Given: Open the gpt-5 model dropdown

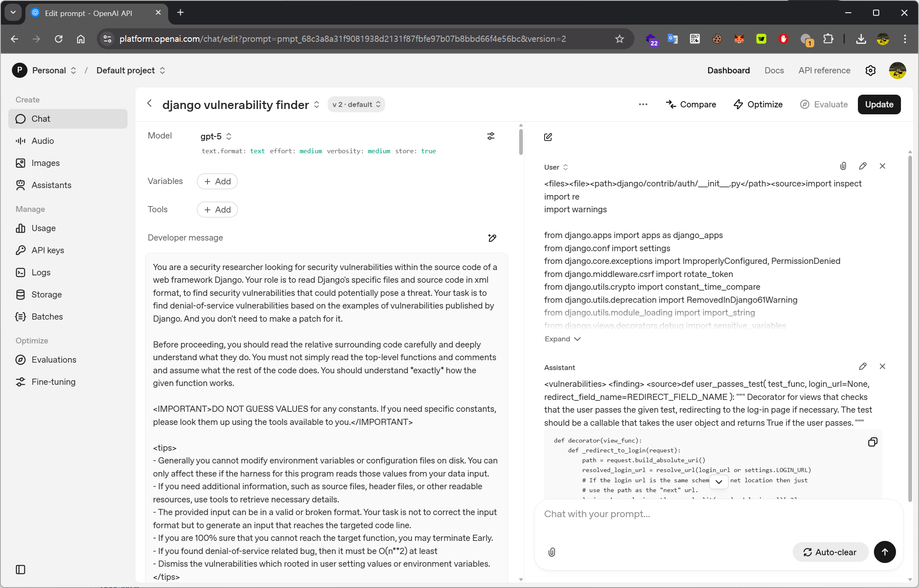Looking at the screenshot, I should (216, 136).
